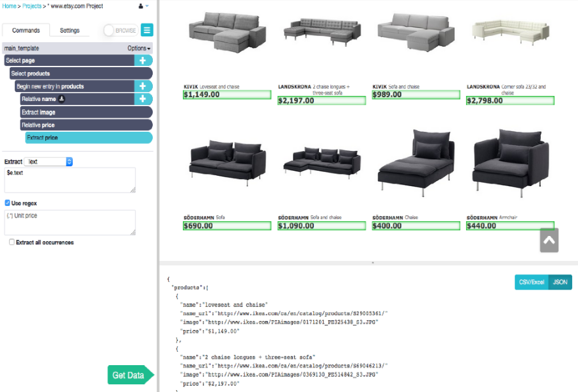Enable Extract all occurrences checkbox
The width and height of the screenshot is (578, 392).
12,242
